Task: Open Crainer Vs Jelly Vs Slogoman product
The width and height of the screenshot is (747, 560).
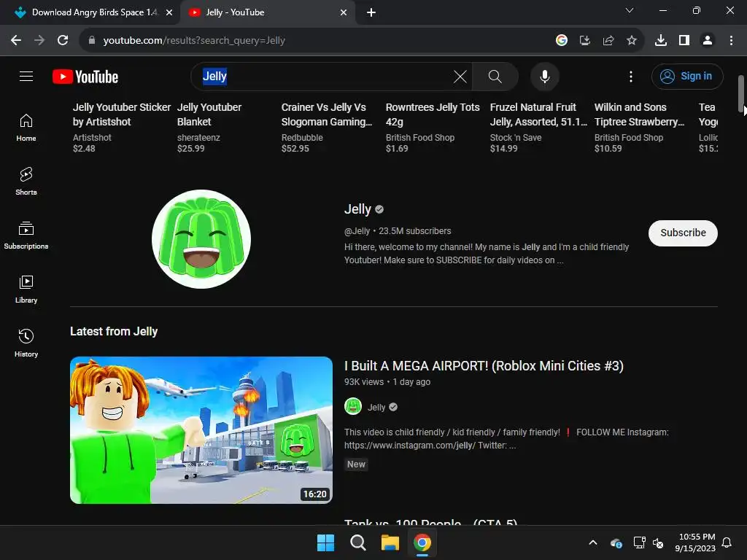Action: point(327,114)
